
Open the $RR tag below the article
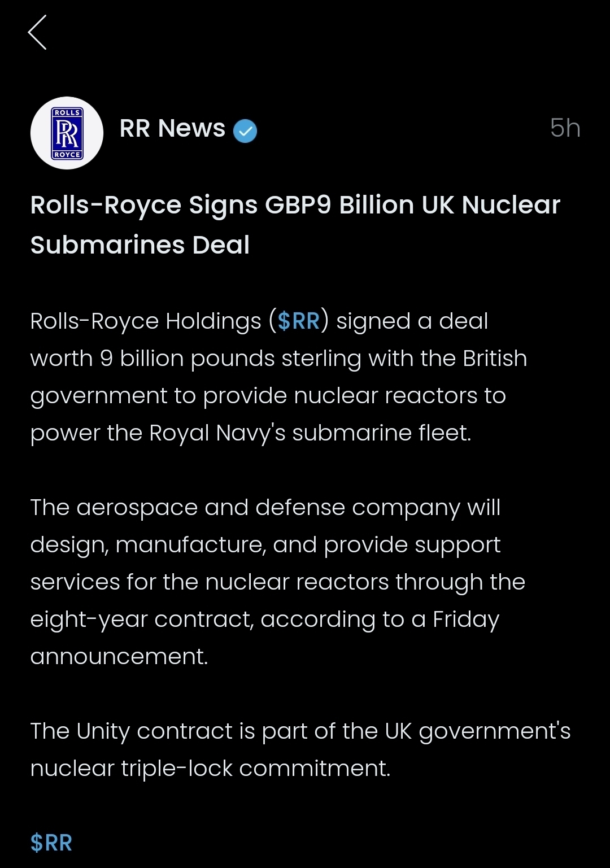[51, 843]
